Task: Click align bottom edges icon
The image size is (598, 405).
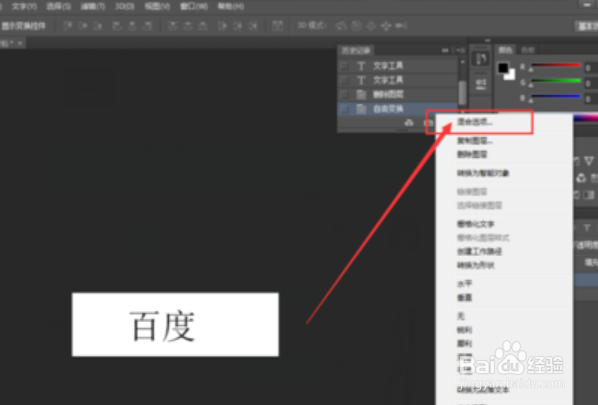Action: 98,26
